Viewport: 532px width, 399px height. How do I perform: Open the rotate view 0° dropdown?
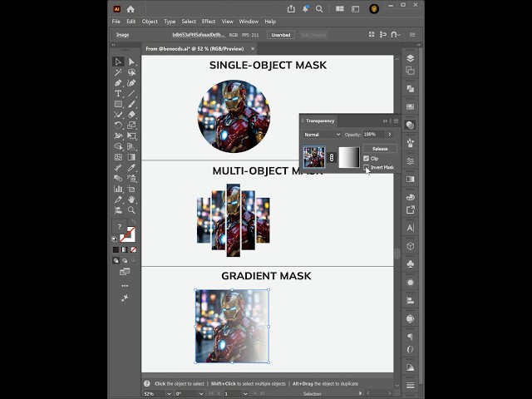point(201,394)
